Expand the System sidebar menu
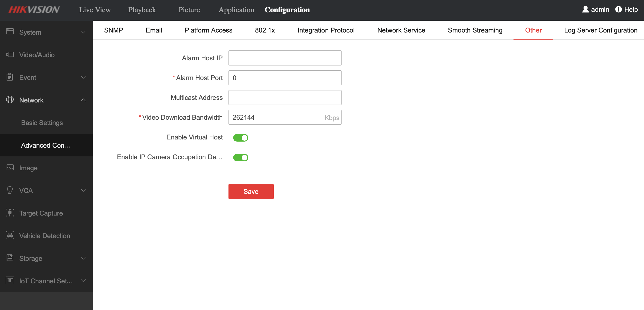 [x=46, y=32]
